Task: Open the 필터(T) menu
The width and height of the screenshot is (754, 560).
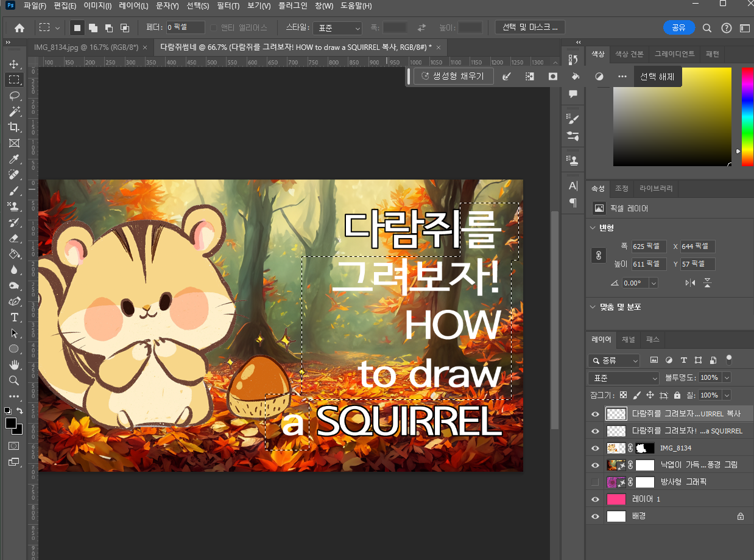Action: [228, 6]
